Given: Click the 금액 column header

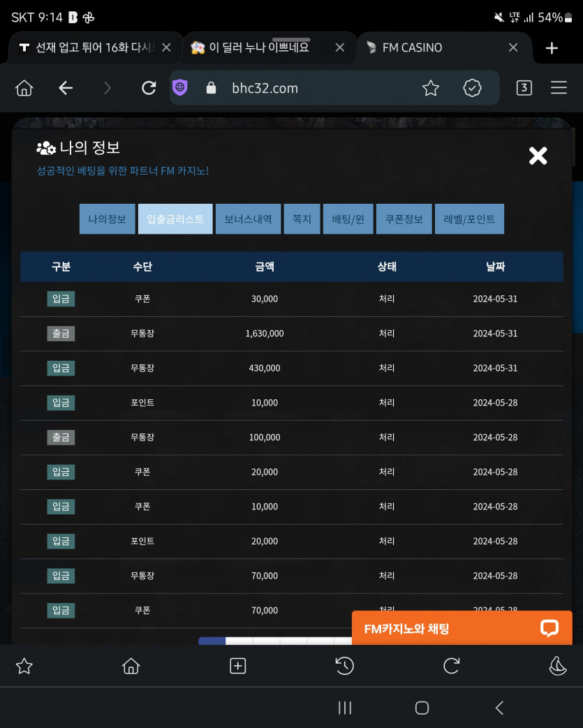Looking at the screenshot, I should click(265, 267).
